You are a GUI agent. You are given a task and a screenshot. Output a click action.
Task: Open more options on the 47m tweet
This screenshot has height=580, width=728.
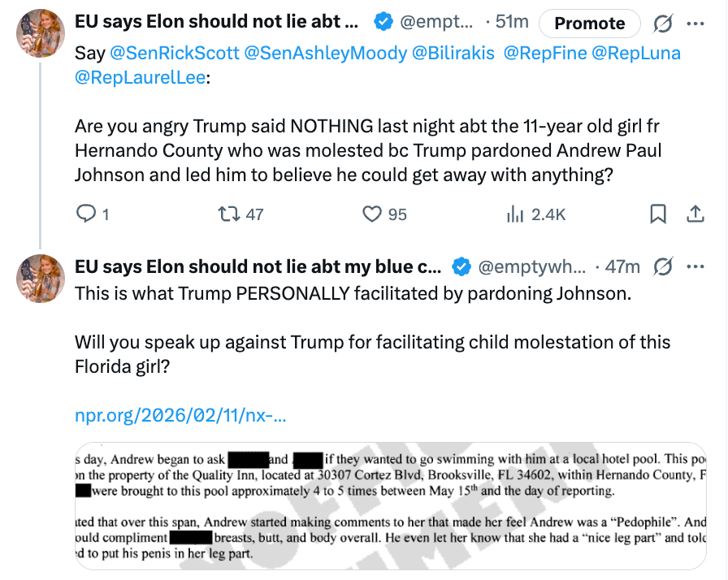[695, 266]
